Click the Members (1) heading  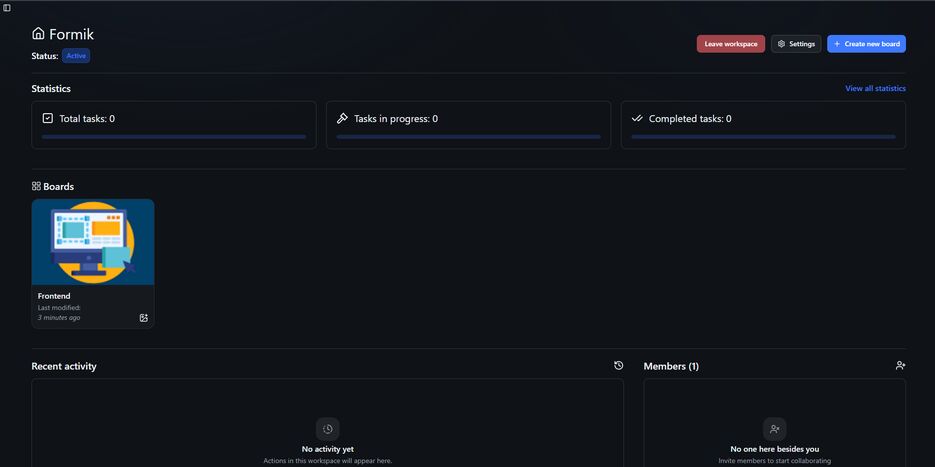[671, 366]
